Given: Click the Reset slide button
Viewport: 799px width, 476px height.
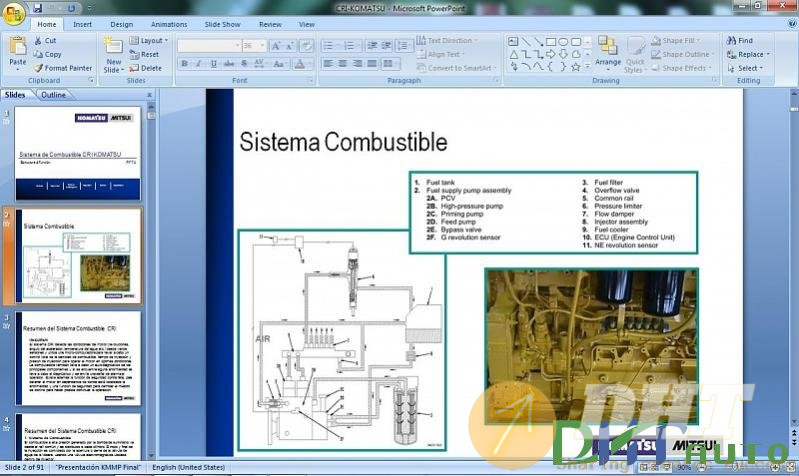Looking at the screenshot, I should [144, 54].
